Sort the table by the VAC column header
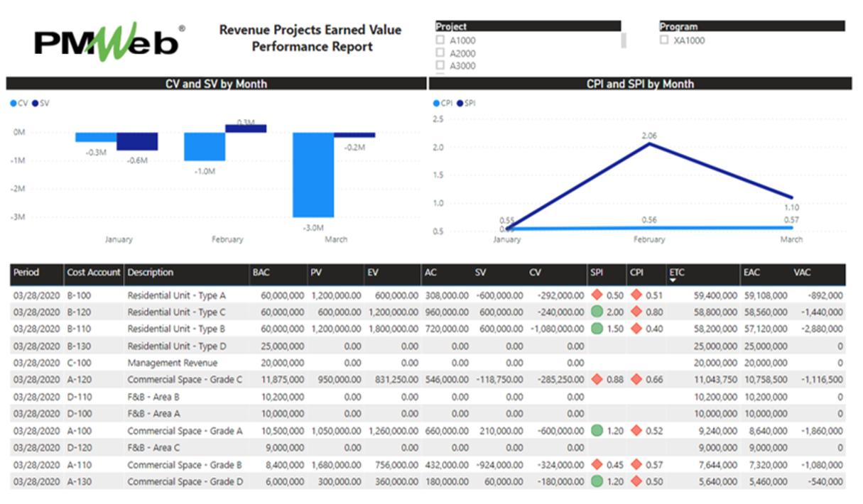Viewport: 863px width, 504px height. 801,274
